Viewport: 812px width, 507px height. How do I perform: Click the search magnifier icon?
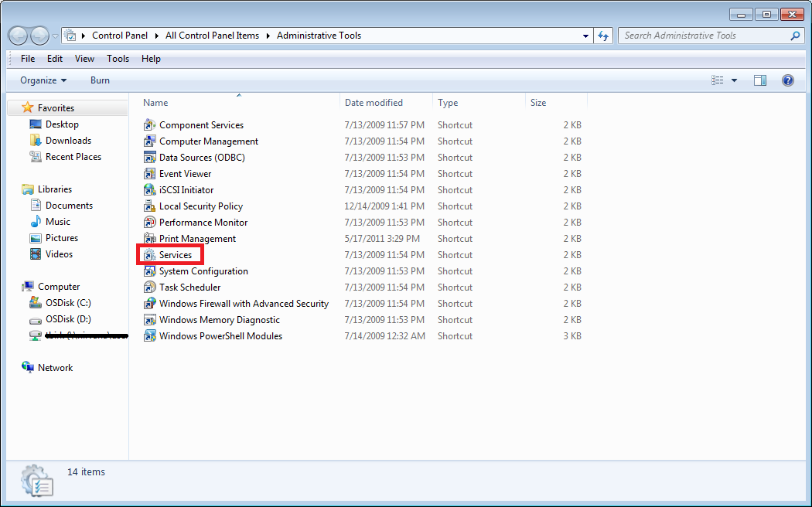click(795, 36)
